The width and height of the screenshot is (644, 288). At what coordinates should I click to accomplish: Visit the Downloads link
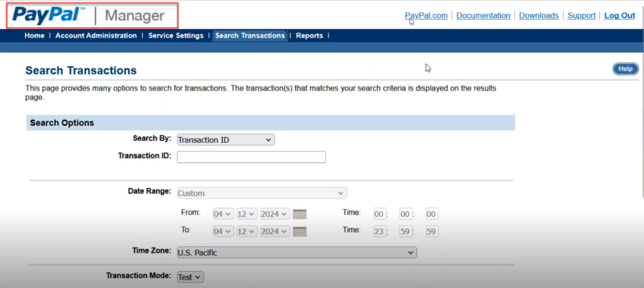(538, 16)
